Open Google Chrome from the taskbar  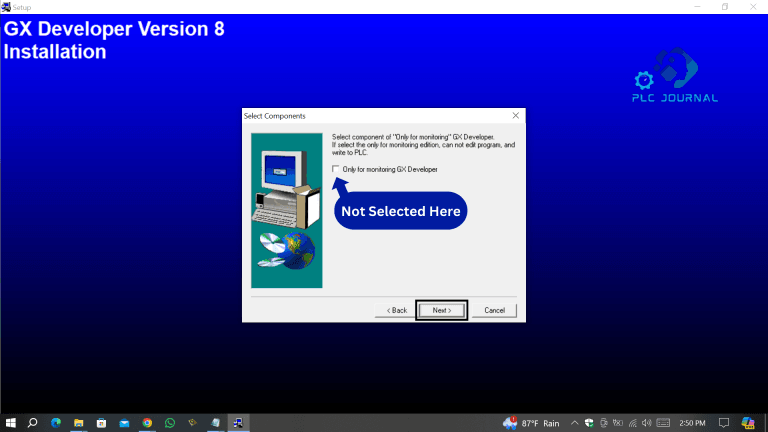pos(147,422)
